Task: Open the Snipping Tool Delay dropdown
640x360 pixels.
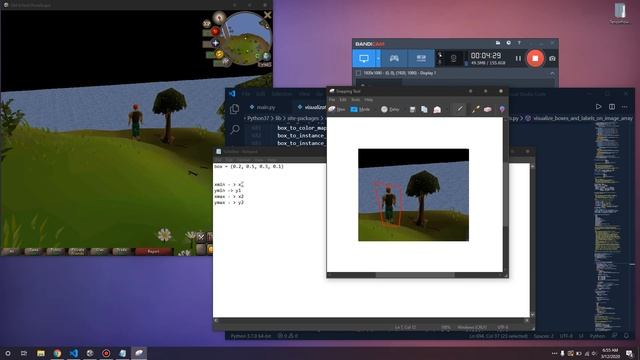Action: [x=390, y=109]
